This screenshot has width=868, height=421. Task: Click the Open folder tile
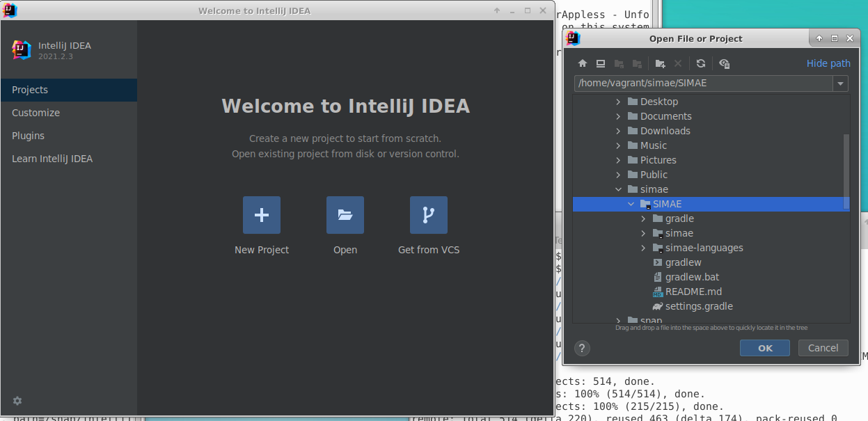click(345, 215)
